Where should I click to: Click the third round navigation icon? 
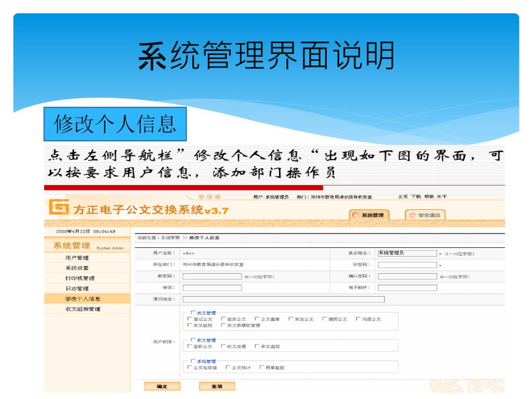(218, 197)
